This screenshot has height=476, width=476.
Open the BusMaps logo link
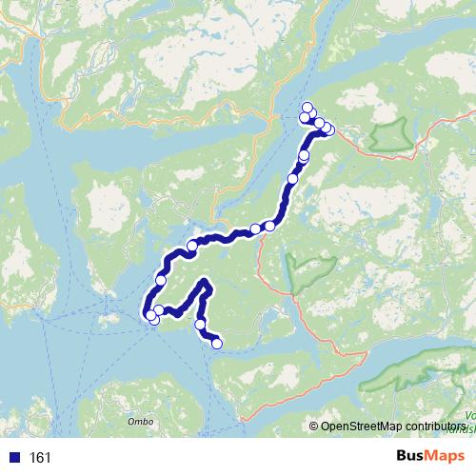pos(430,456)
